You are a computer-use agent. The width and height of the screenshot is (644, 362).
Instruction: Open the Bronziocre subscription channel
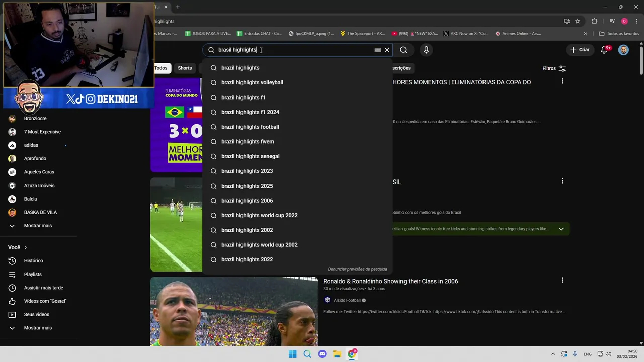[x=35, y=119]
